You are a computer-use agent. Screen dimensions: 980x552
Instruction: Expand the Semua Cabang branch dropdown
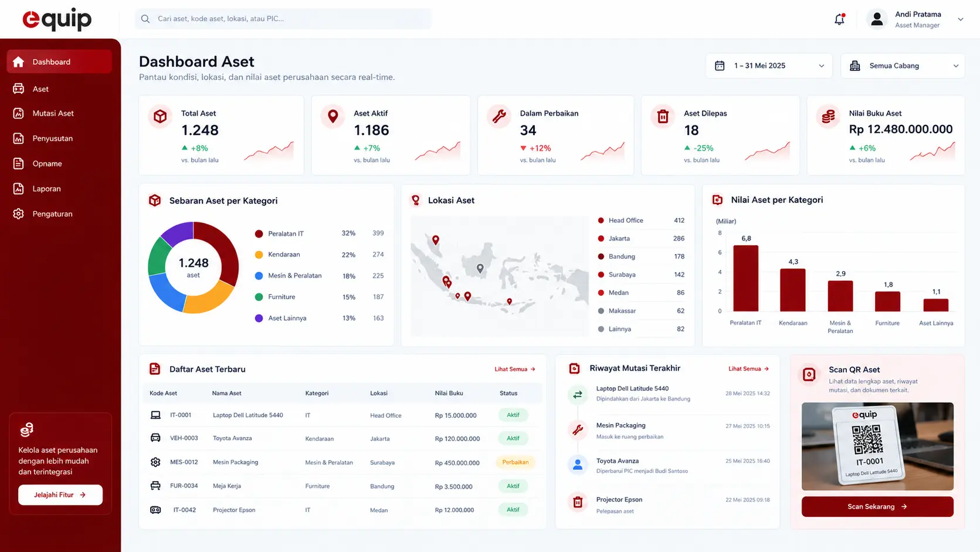[x=903, y=66]
